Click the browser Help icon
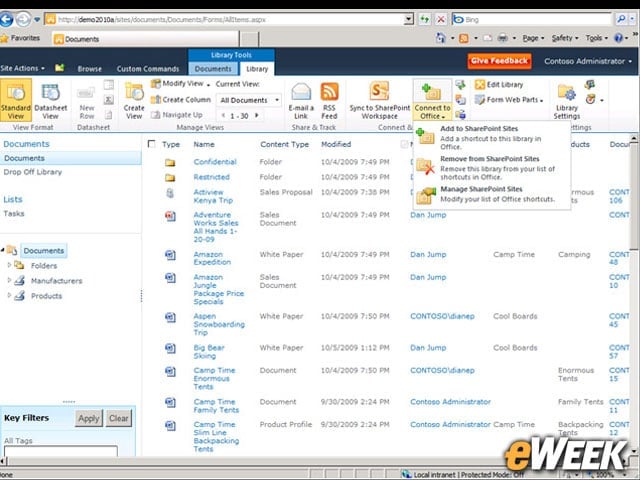 (619, 38)
